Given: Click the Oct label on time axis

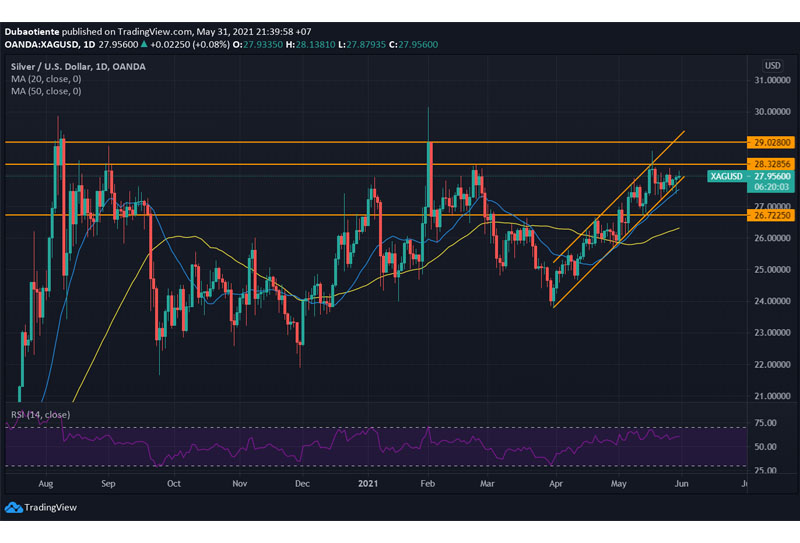Looking at the screenshot, I should [174, 483].
